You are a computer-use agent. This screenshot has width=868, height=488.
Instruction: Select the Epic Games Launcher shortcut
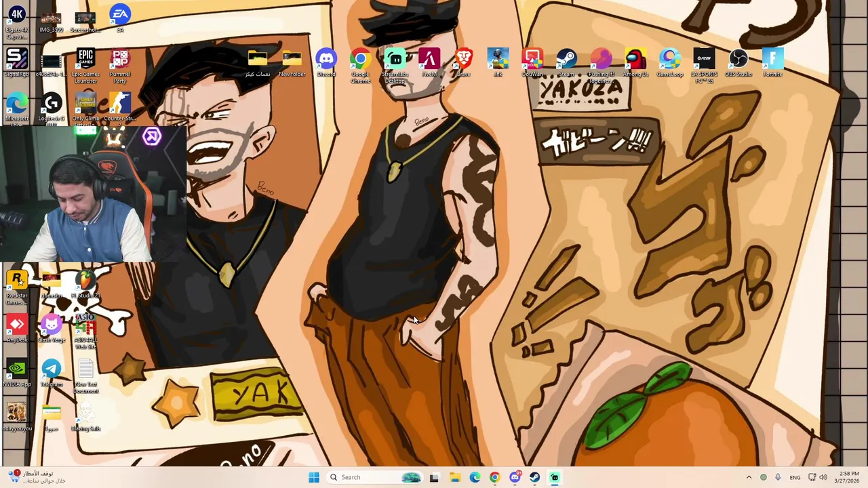click(x=85, y=66)
